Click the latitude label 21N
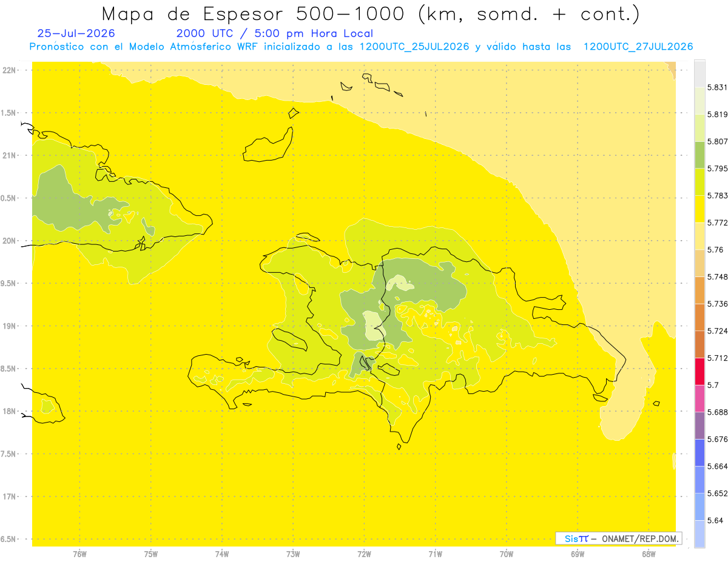Screen dimensions: 728x562 (x=10, y=156)
